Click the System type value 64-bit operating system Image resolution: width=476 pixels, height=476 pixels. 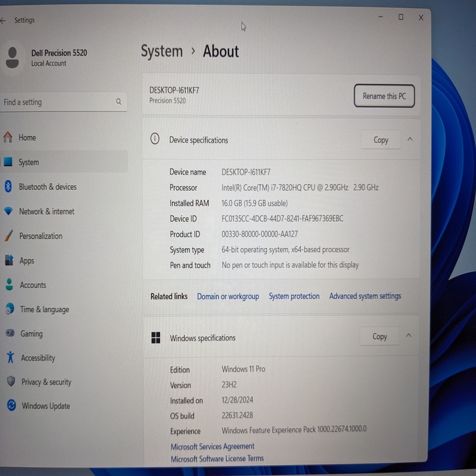(x=286, y=249)
